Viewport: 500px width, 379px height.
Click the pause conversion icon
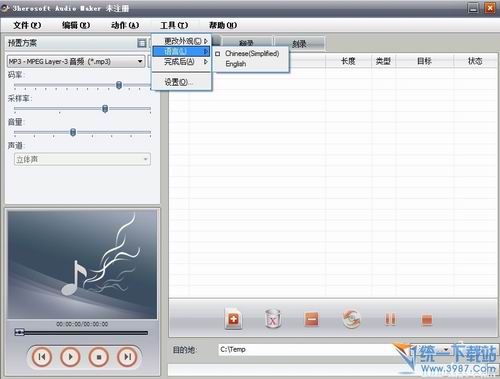point(390,319)
